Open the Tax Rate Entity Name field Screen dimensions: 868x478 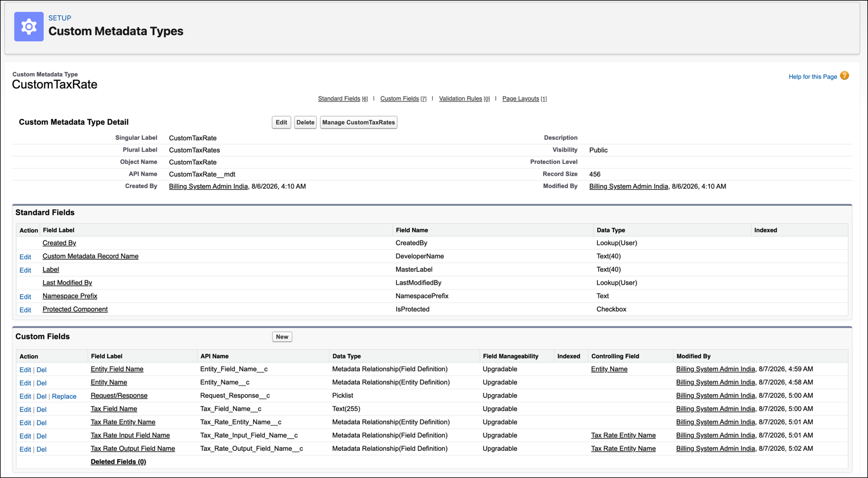[x=123, y=422]
